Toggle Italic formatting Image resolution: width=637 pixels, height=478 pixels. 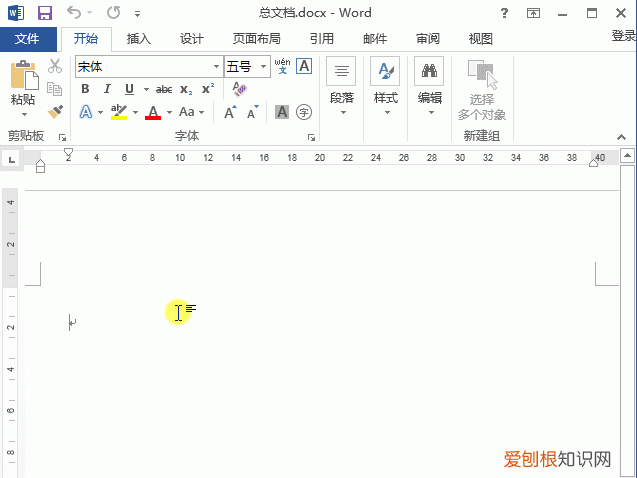107,89
